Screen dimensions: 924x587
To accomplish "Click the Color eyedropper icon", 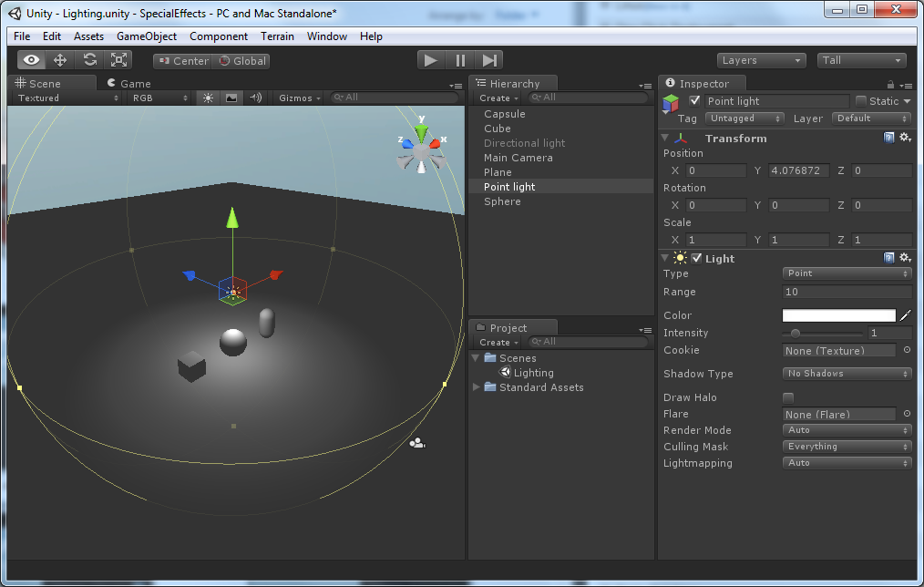I will point(906,315).
